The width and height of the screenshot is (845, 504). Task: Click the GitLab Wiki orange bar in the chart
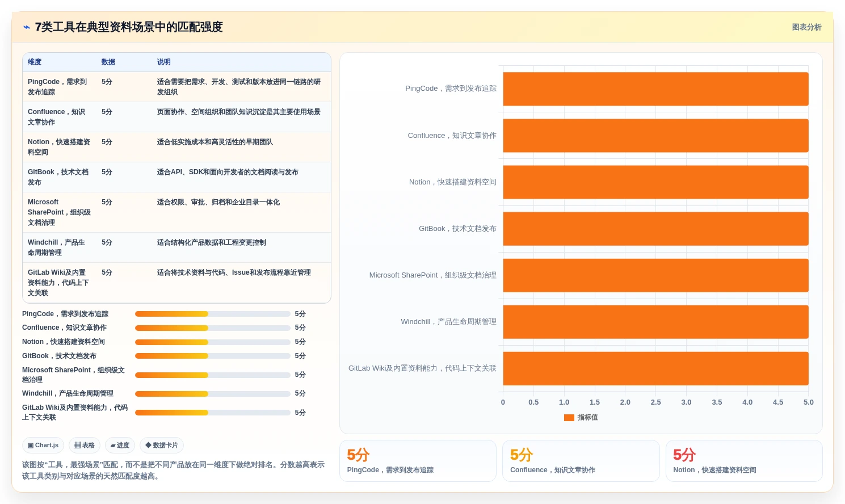(655, 368)
